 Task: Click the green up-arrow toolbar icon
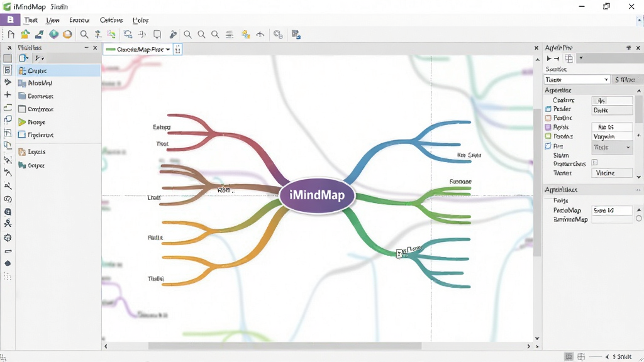coord(97,35)
